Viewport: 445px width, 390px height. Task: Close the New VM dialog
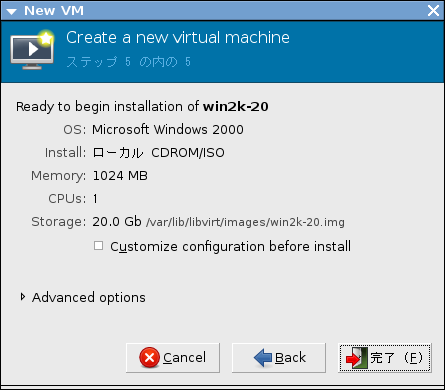433,11
